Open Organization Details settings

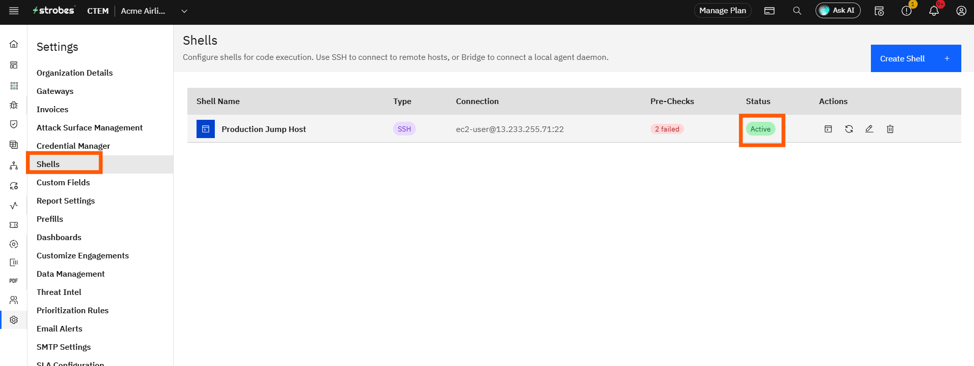click(75, 73)
